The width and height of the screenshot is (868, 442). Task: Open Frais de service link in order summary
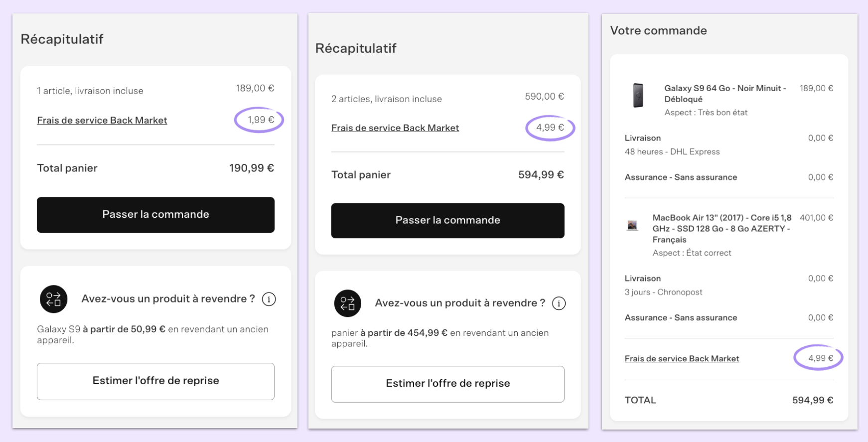click(x=682, y=358)
